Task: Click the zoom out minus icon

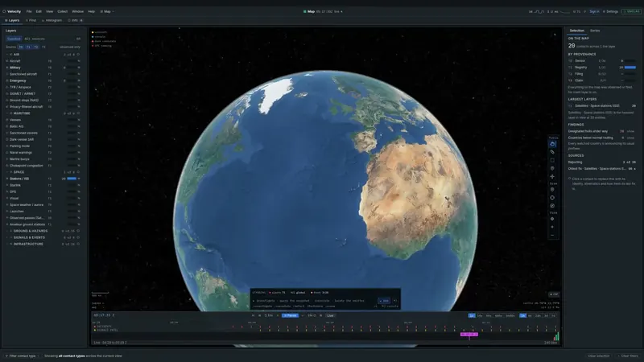Action: pos(552,235)
